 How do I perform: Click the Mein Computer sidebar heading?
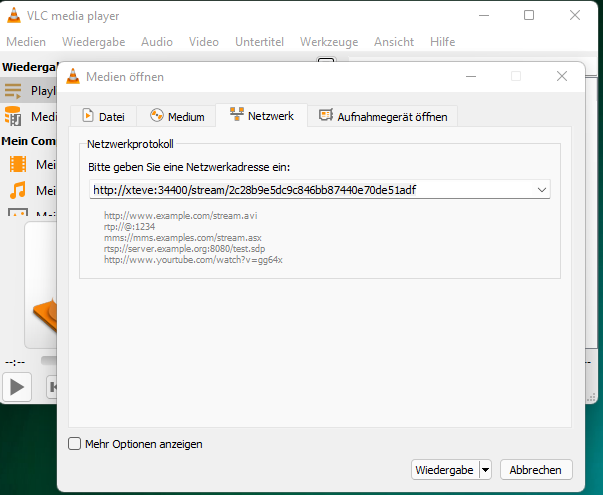[29, 141]
